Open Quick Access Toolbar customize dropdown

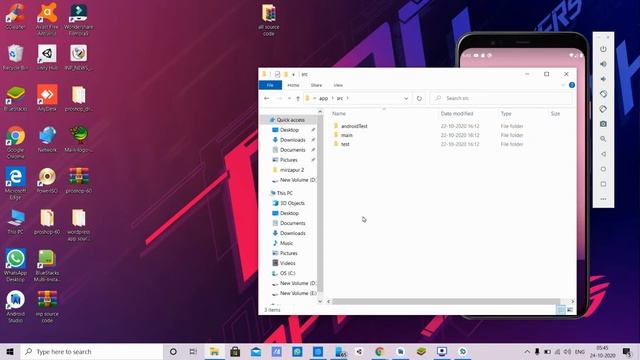pyautogui.click(x=293, y=74)
